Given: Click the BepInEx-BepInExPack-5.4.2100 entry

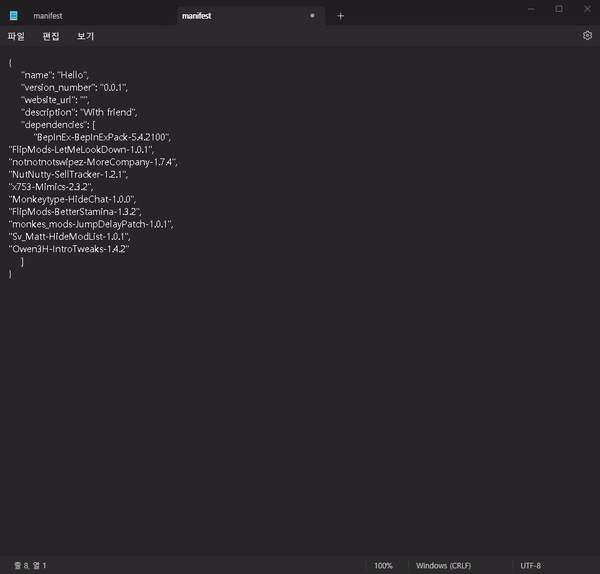Looking at the screenshot, I should pyautogui.click(x=102, y=137).
